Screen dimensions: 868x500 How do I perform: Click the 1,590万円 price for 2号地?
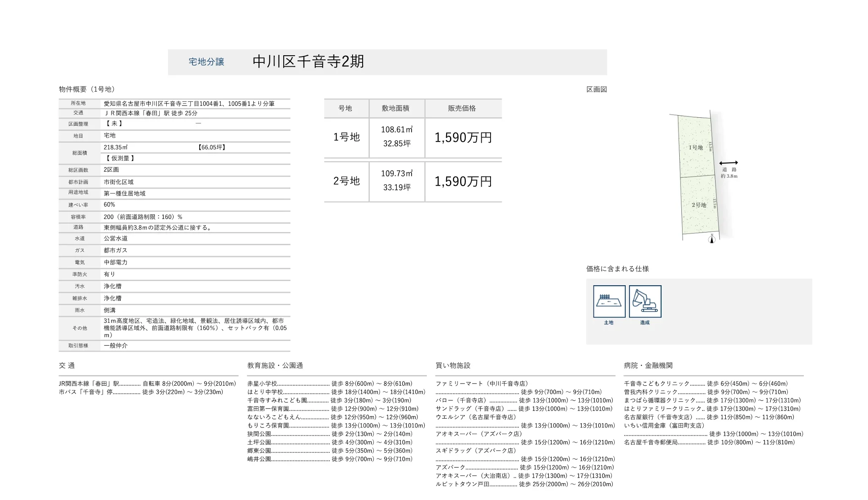coord(464,181)
